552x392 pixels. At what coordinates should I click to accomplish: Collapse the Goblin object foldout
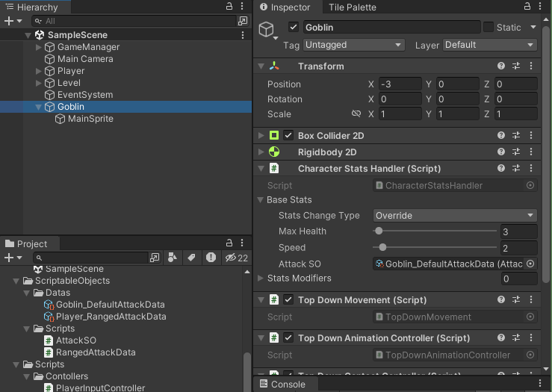coord(39,107)
